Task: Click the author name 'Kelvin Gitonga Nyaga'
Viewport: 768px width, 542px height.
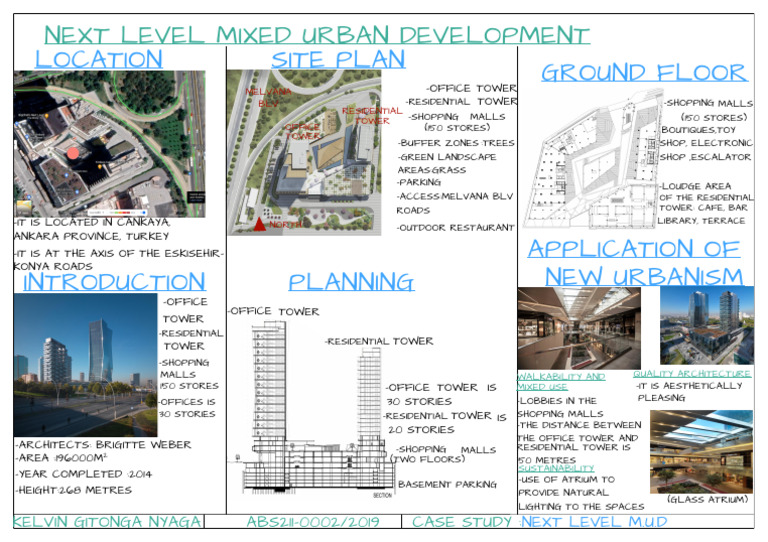Action: pyautogui.click(x=107, y=522)
